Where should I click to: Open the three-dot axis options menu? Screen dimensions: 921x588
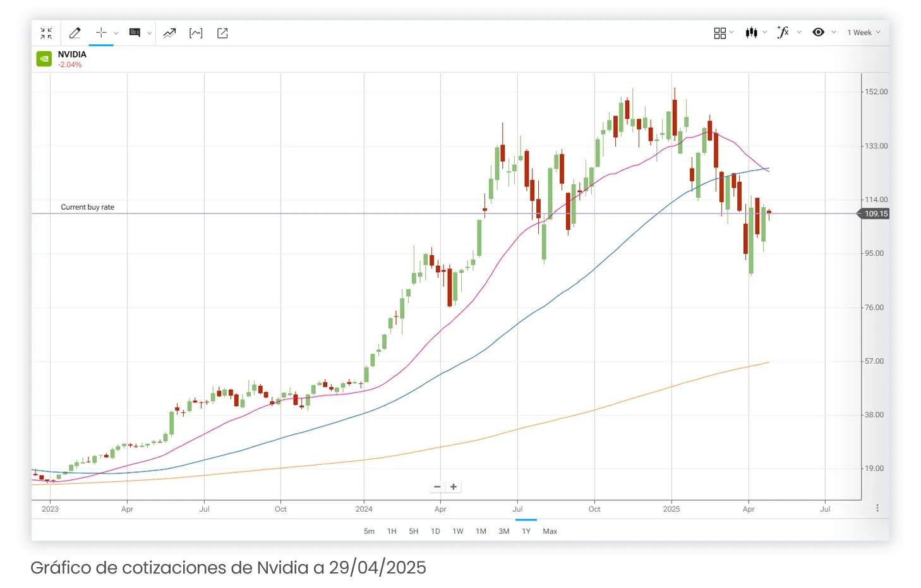[877, 508]
